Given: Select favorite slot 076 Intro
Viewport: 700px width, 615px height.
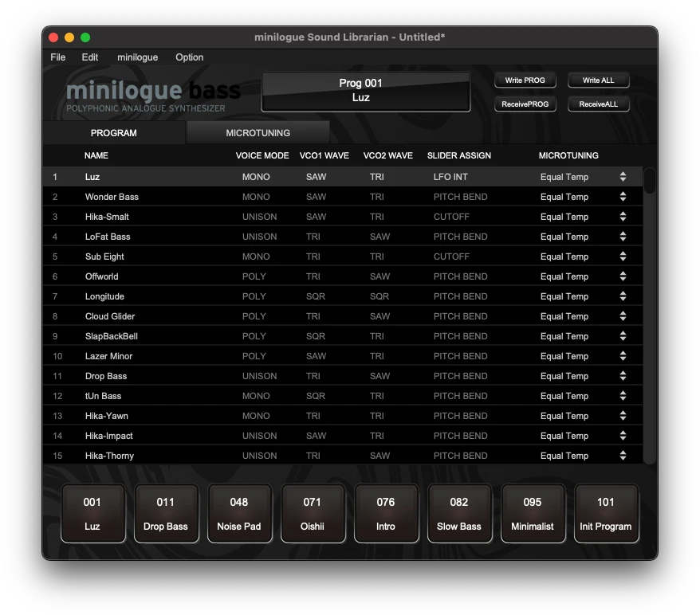Looking at the screenshot, I should click(386, 514).
